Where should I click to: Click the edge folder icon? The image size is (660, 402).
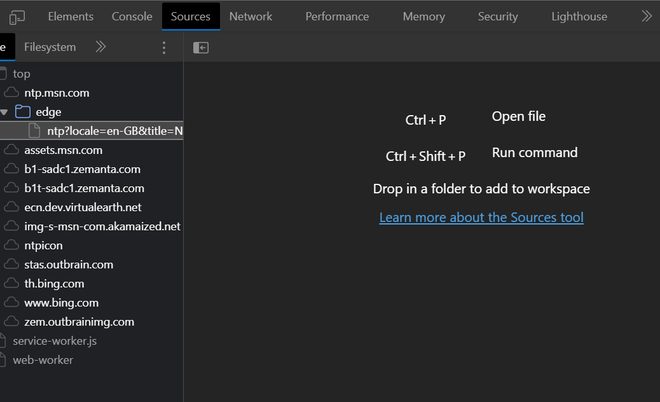pyautogui.click(x=24, y=112)
